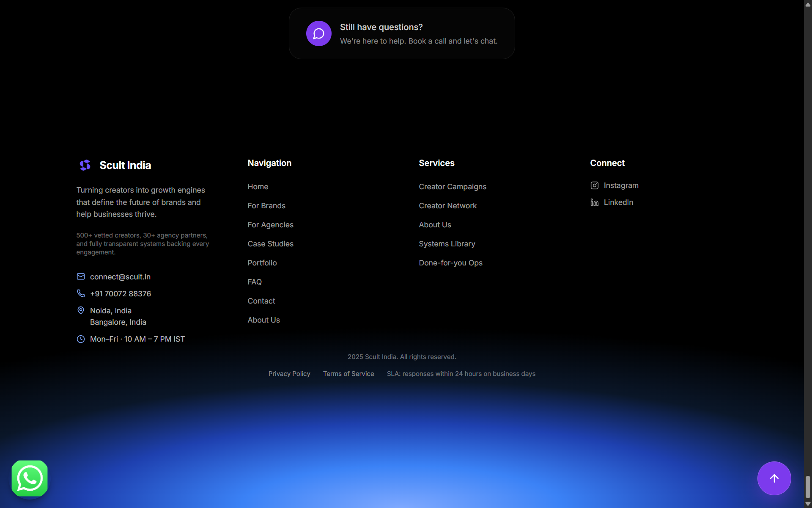This screenshot has height=508, width=812.
Task: Click phone number +91 70072 88376
Action: pos(121,294)
